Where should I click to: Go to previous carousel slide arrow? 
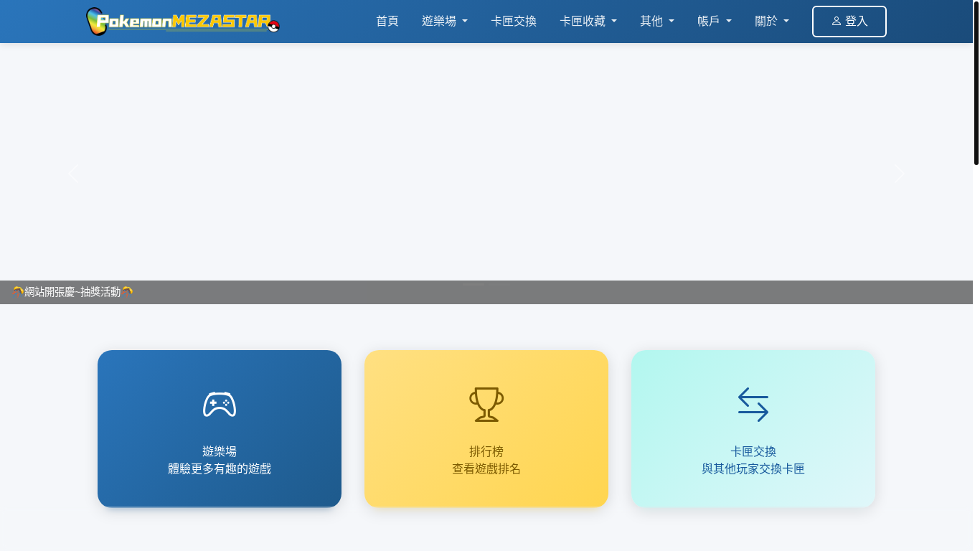[73, 174]
